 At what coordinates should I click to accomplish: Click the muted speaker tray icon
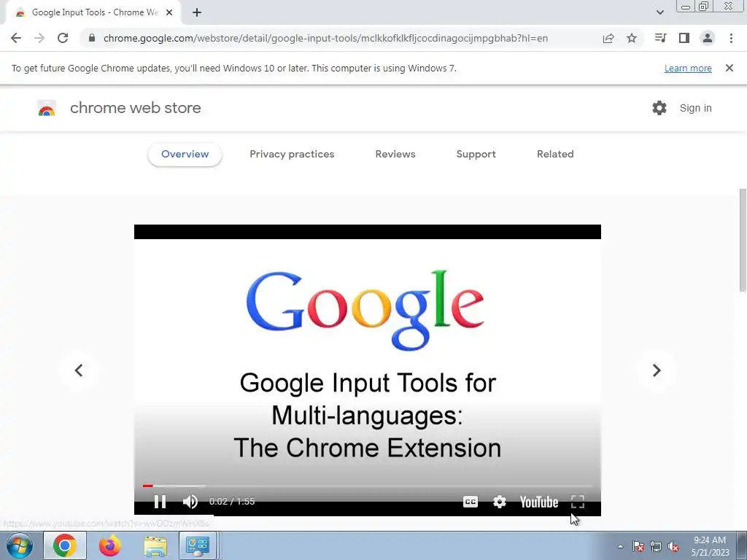[673, 546]
